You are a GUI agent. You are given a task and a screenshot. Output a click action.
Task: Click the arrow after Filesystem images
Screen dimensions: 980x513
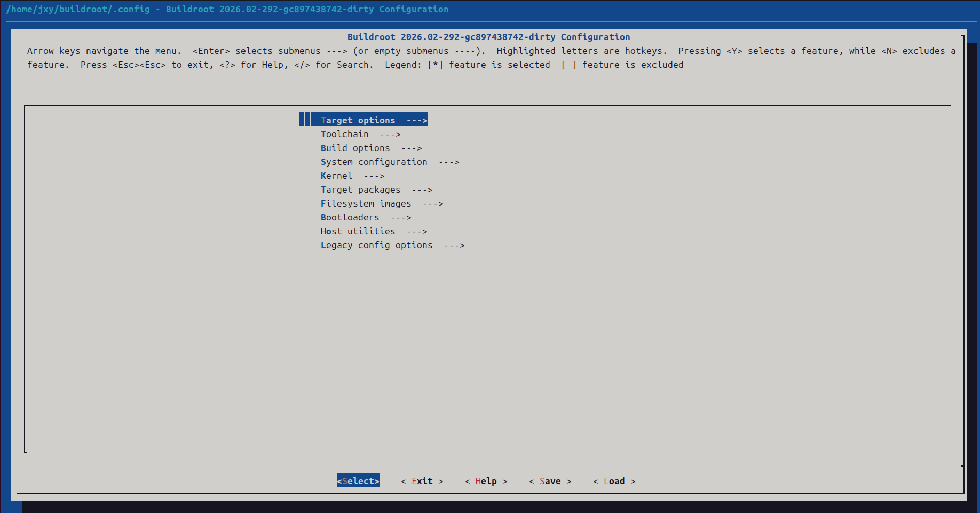point(433,203)
